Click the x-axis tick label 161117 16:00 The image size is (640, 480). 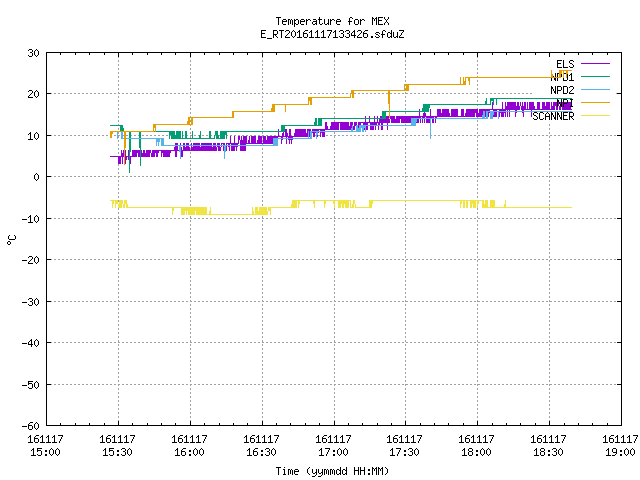[189, 446]
